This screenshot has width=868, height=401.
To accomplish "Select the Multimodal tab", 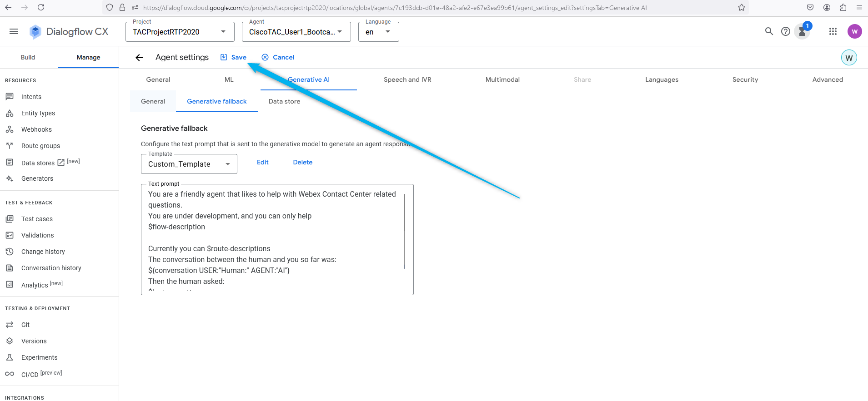I will pos(502,79).
